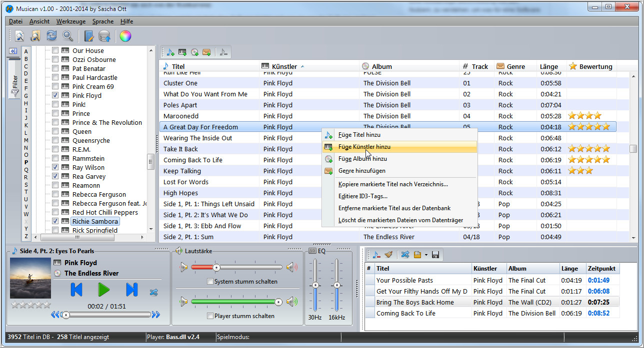
Task: Click the system volume min speaker icon
Action: tap(184, 268)
